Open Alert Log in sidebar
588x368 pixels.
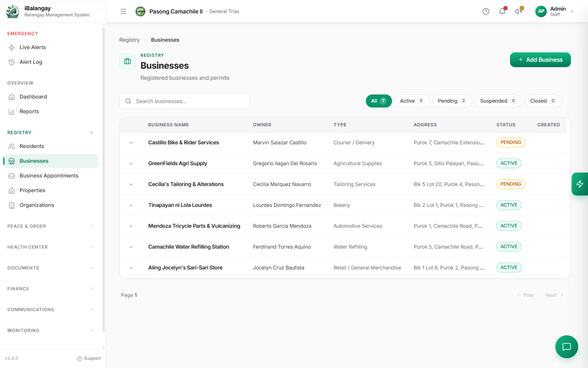pos(51,62)
